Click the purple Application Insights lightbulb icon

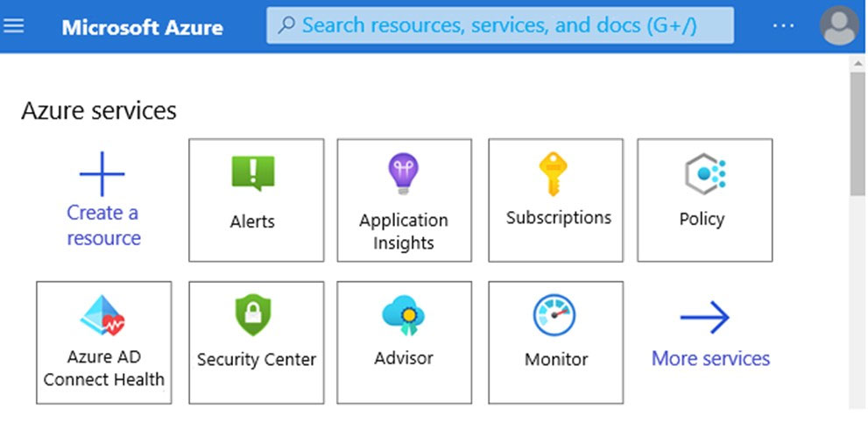(x=404, y=173)
